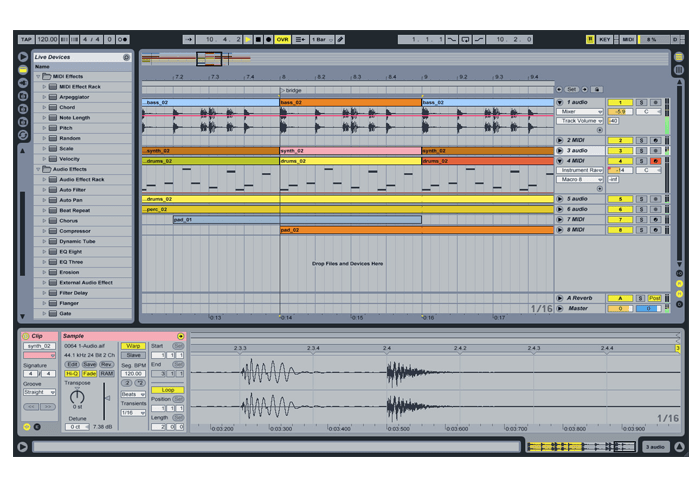The height and width of the screenshot is (486, 700).
Task: Open the Live Device Browser icon
Action: pos(23,70)
